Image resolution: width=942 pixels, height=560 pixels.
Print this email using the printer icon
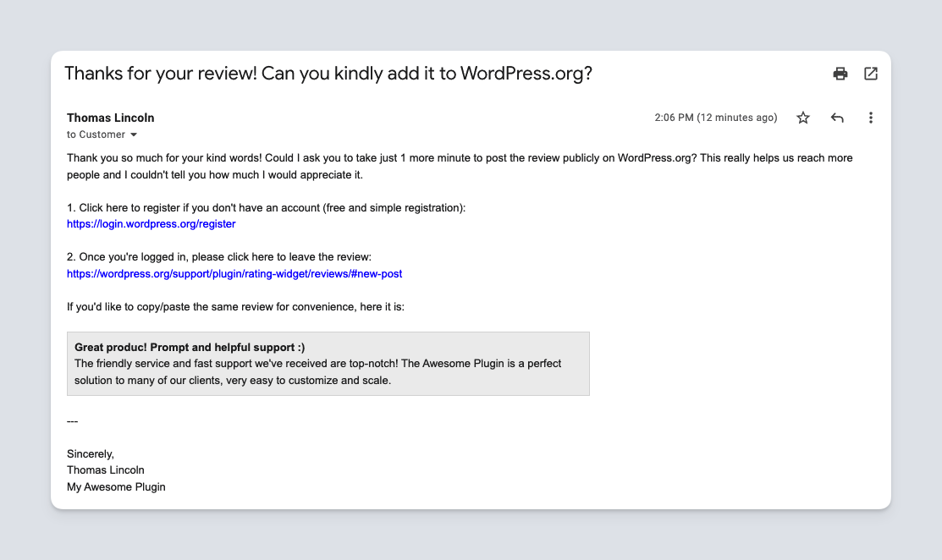tap(840, 74)
